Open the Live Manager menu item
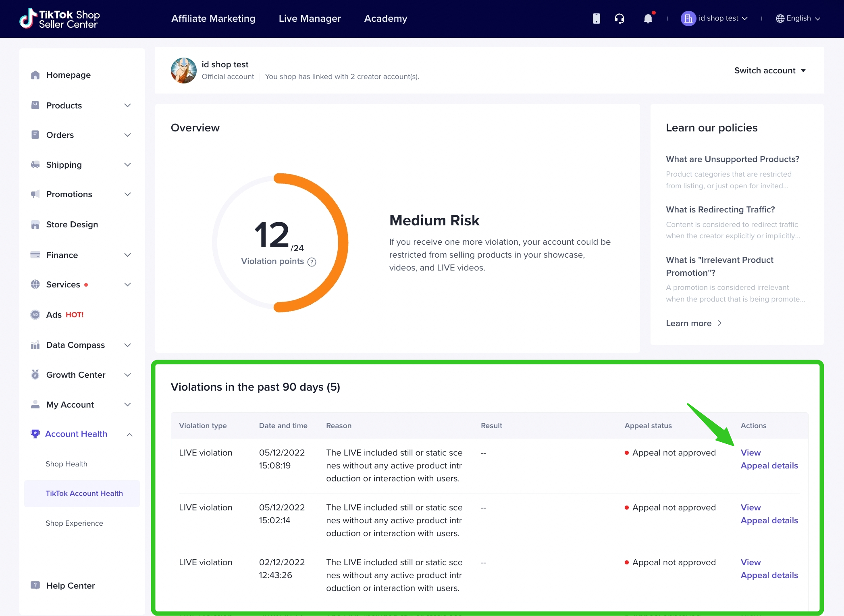 click(310, 19)
